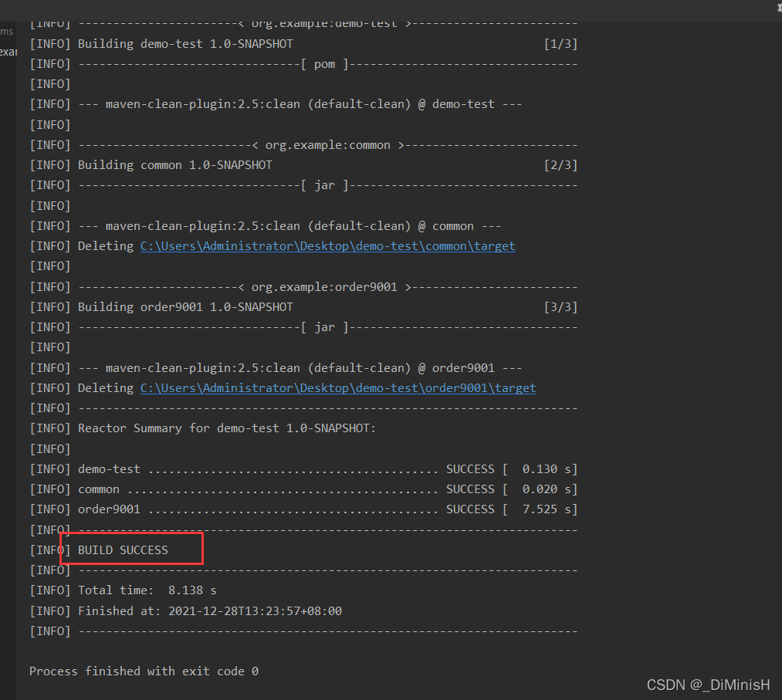Image resolution: width=782 pixels, height=700 pixels.
Task: Click the maven-clean-plugin line for @ demo-test
Action: pyautogui.click(x=276, y=104)
